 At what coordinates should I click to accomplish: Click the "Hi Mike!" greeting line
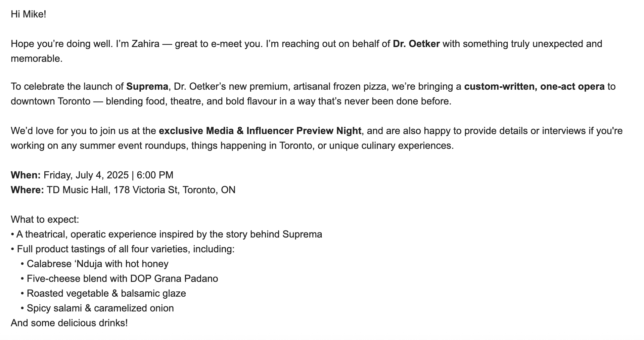28,14
